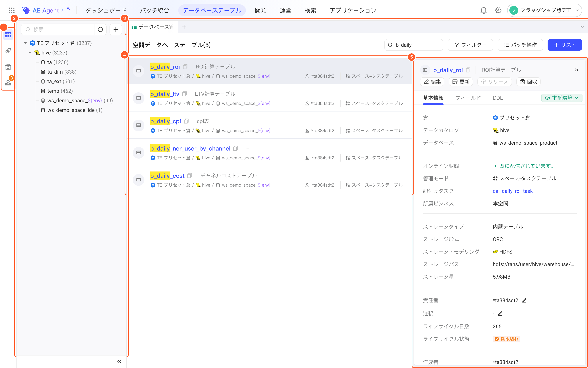Expand the AE Agent breadcrumb arrow
The width and height of the screenshot is (588, 368).
tap(62, 10)
